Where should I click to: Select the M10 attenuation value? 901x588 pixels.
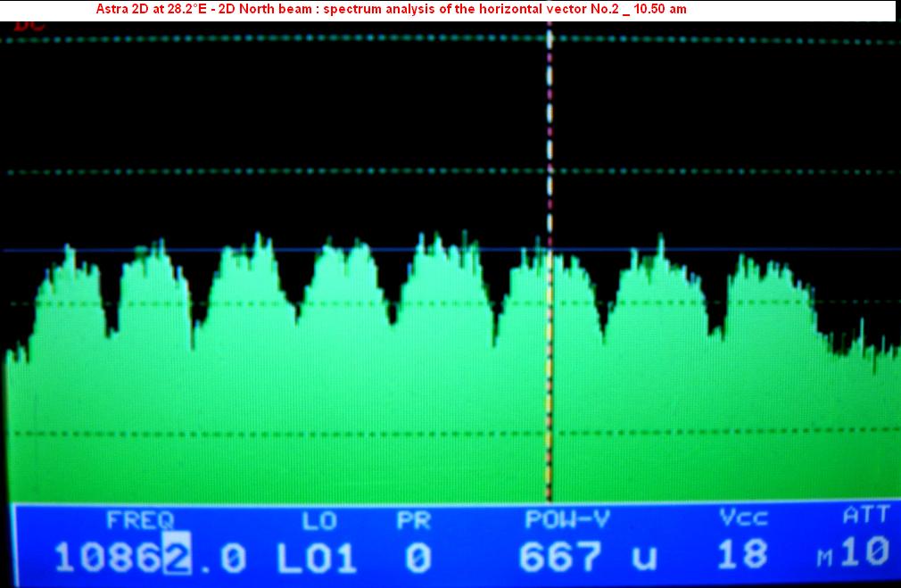855,555
